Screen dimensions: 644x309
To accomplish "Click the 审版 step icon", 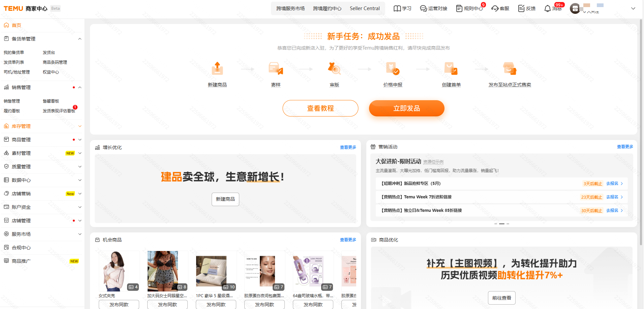I will click(x=334, y=68).
